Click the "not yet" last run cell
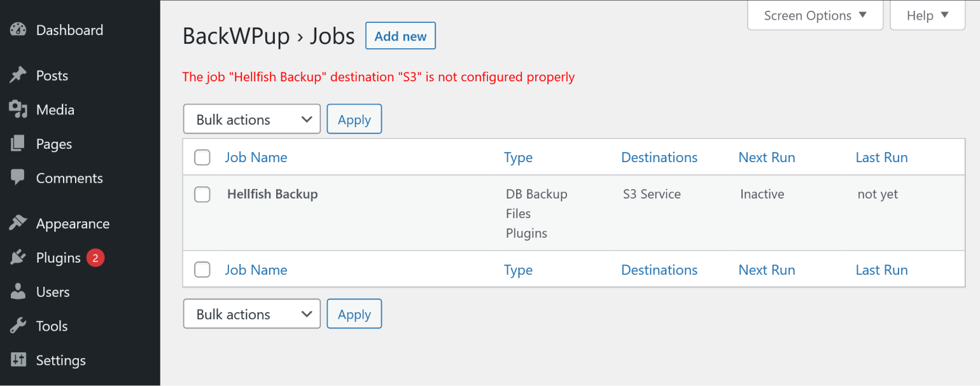The image size is (980, 386). click(x=878, y=194)
